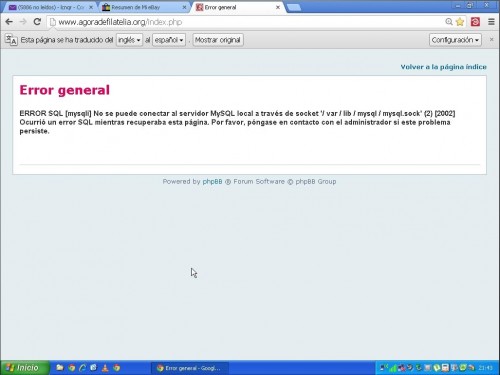Open the 'inglés' source language dropdown

click(x=129, y=40)
